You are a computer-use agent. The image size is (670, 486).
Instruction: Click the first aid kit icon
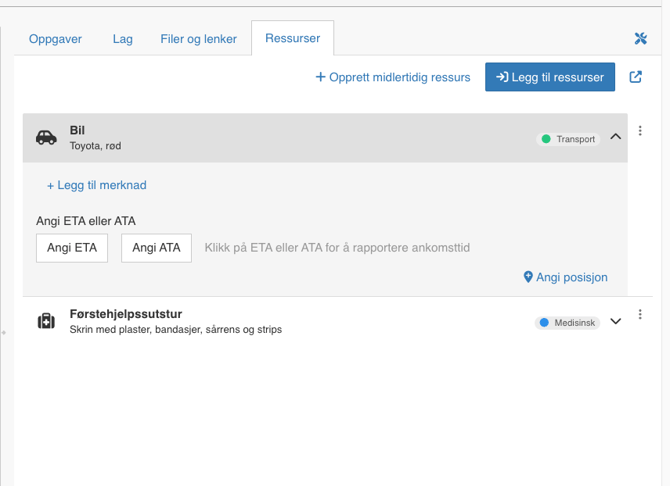[46, 321]
